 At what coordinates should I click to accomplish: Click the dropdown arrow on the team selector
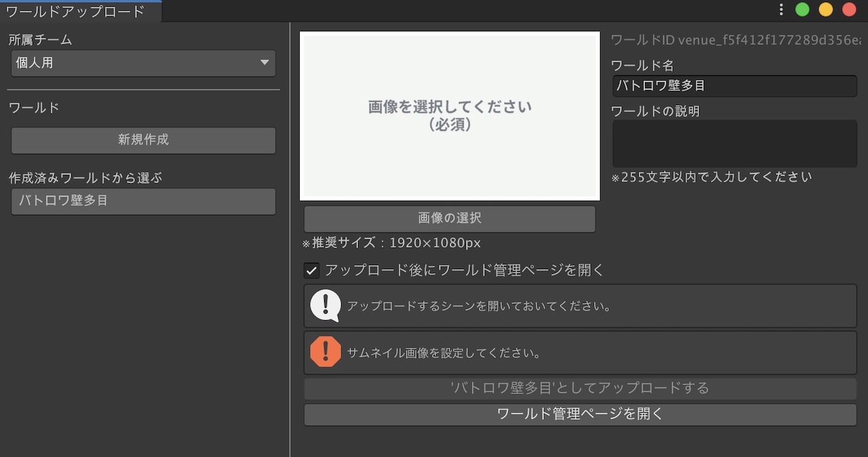click(266, 63)
